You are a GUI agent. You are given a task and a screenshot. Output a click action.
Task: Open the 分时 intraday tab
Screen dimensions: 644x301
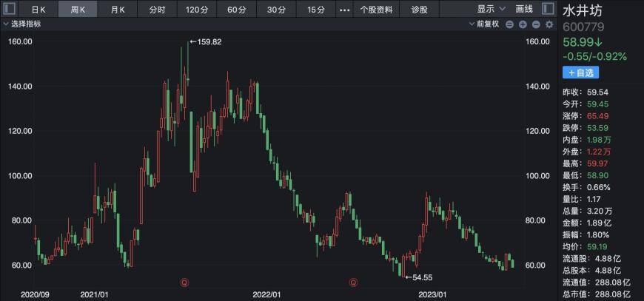[x=158, y=10]
